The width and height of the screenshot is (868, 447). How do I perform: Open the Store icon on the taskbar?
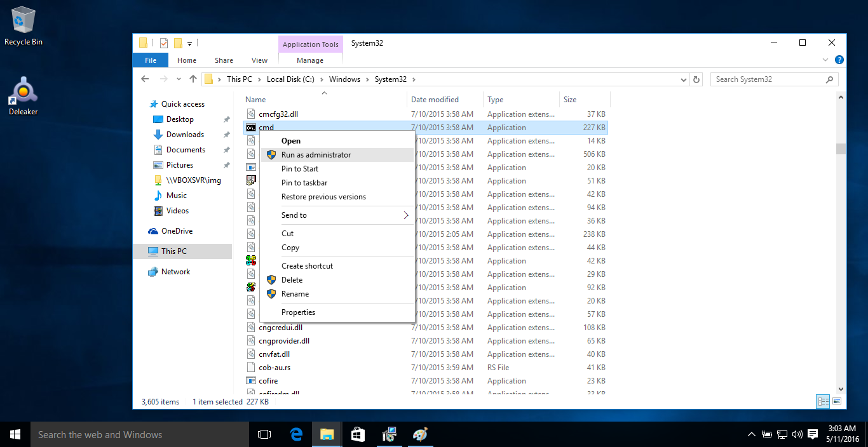(358, 434)
